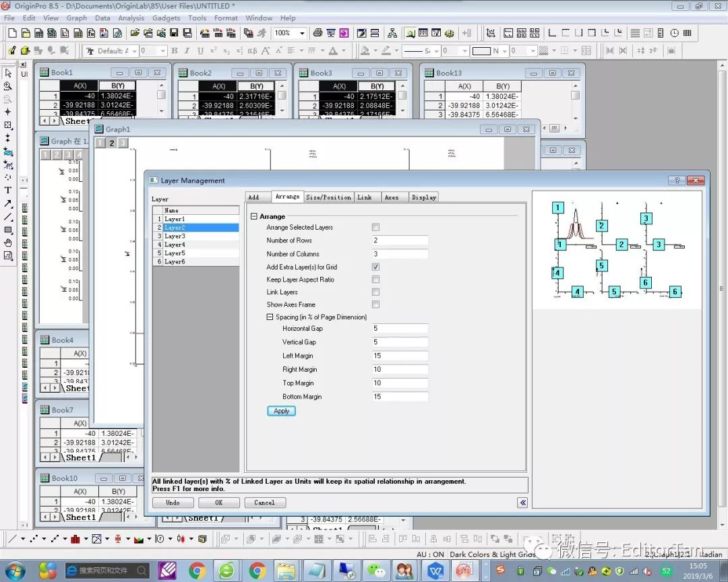Click the Scatter plot icon in bottom toolbar
728x582 pixels.
click(34, 539)
